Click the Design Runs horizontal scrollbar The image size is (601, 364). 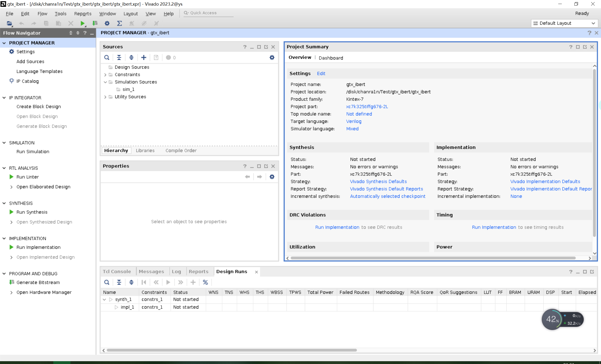pos(232,350)
